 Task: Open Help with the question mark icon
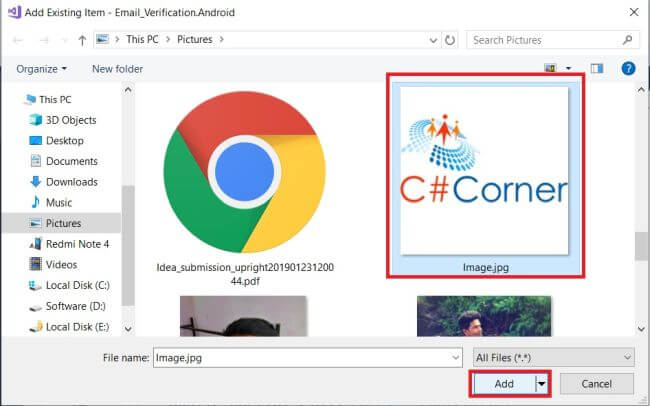628,68
